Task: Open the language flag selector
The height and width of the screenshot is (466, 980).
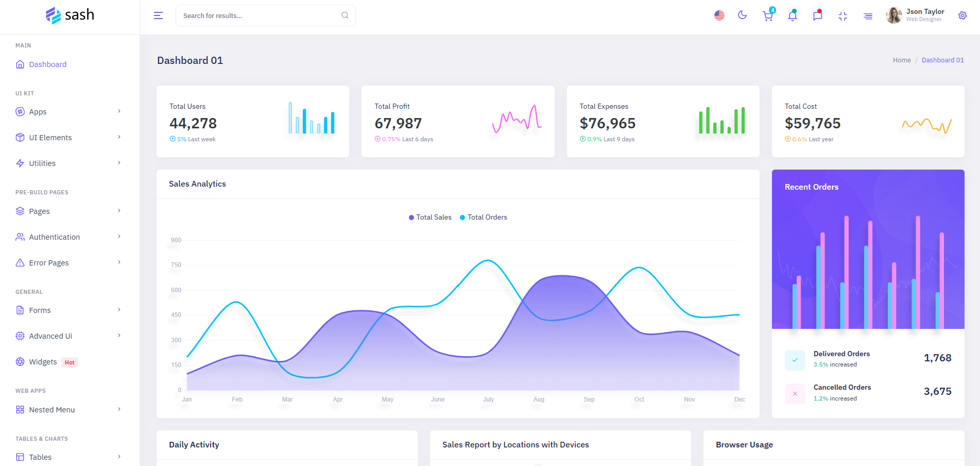Action: tap(719, 15)
